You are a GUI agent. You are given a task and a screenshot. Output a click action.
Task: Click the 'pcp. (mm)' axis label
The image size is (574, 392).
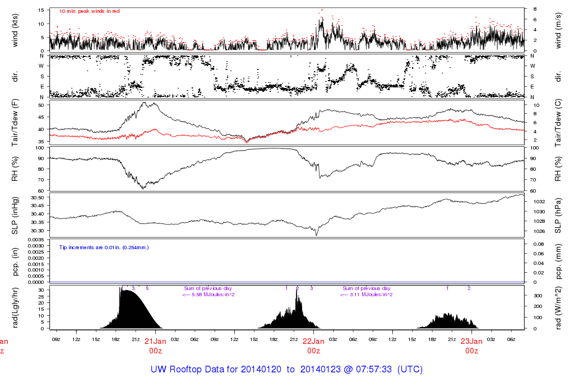[x=558, y=262]
